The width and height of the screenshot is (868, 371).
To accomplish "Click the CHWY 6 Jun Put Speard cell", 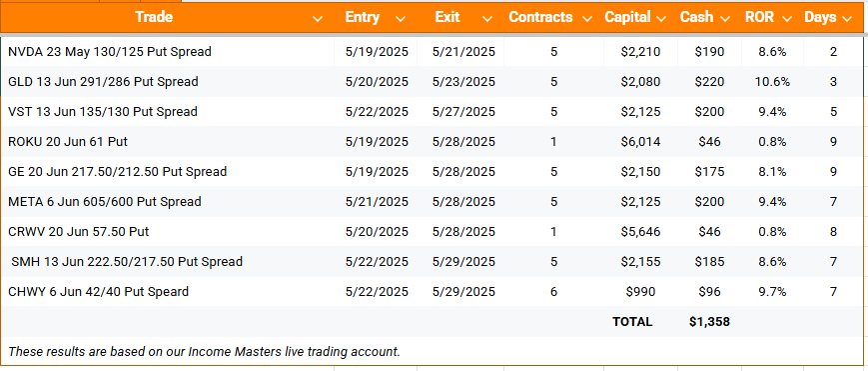I will (x=168, y=292).
